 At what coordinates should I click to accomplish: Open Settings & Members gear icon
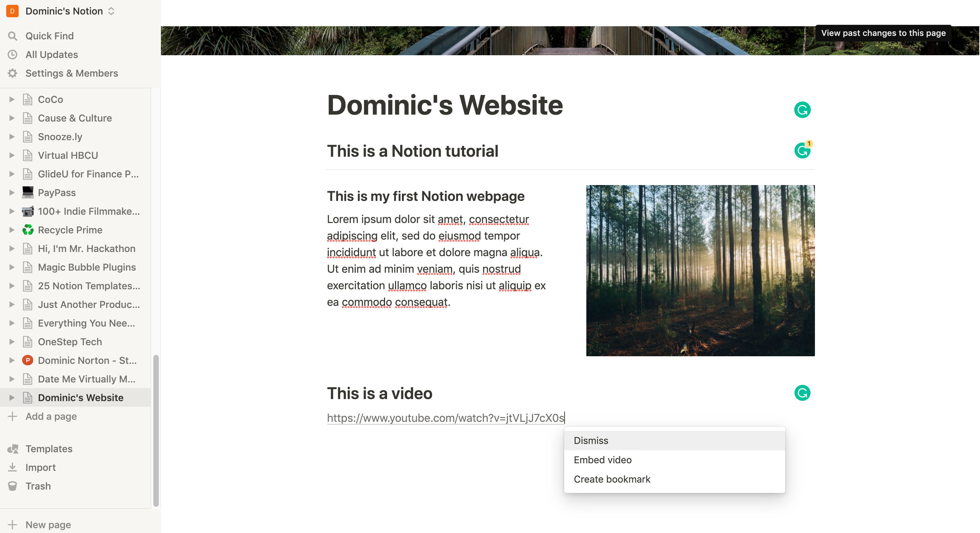12,74
